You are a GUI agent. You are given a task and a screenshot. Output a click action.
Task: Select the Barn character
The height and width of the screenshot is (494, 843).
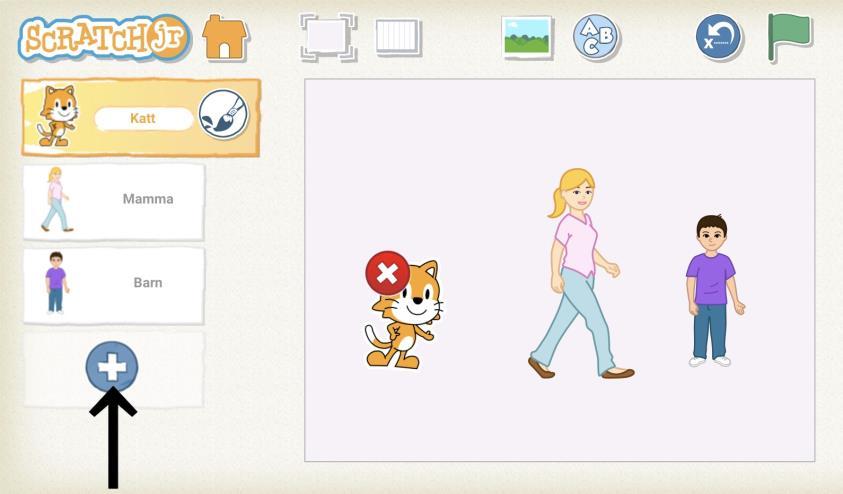click(x=113, y=285)
